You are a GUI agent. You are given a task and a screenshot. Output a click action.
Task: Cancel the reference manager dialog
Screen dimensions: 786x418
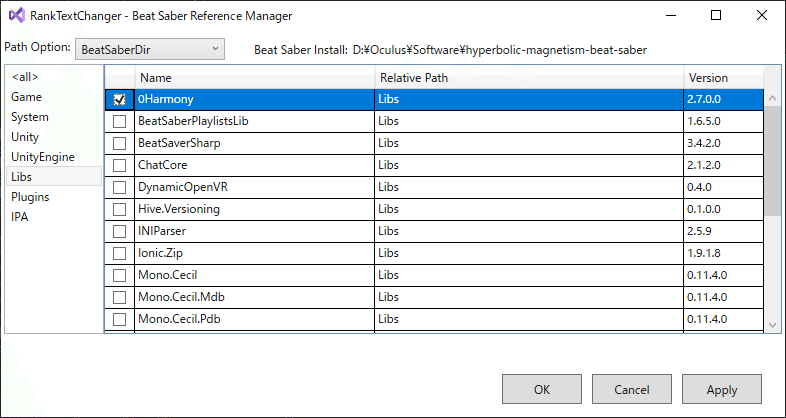(631, 390)
